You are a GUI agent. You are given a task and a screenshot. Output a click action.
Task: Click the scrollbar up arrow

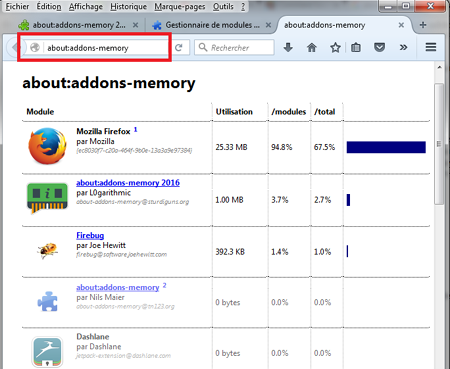click(x=439, y=67)
